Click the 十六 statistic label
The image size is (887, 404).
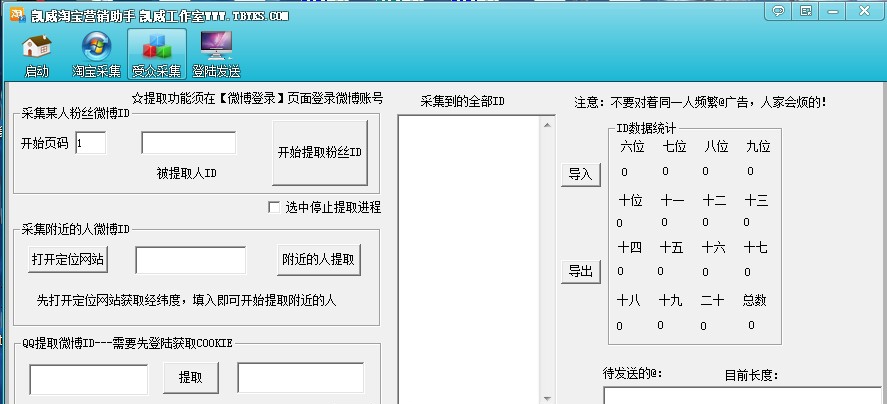tap(713, 247)
